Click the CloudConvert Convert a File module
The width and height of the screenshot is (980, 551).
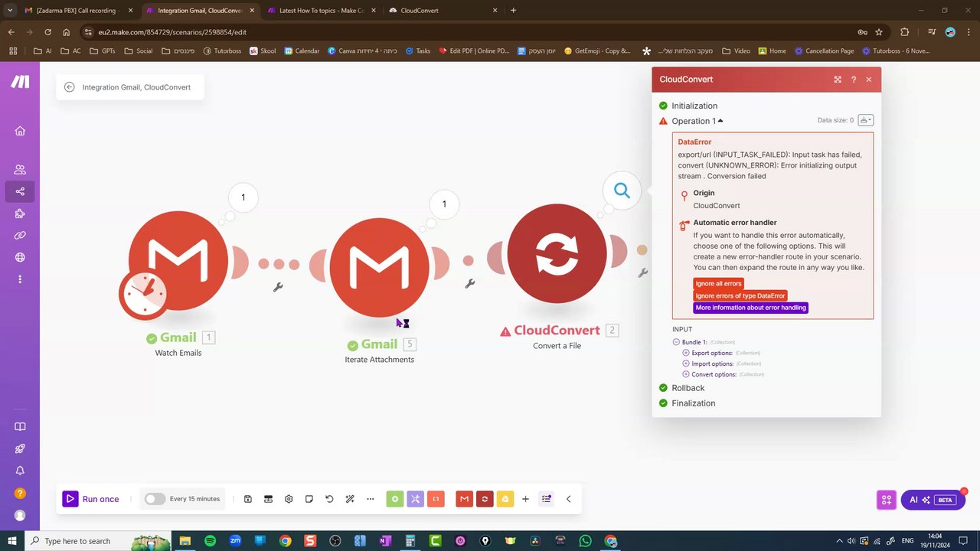tap(557, 253)
